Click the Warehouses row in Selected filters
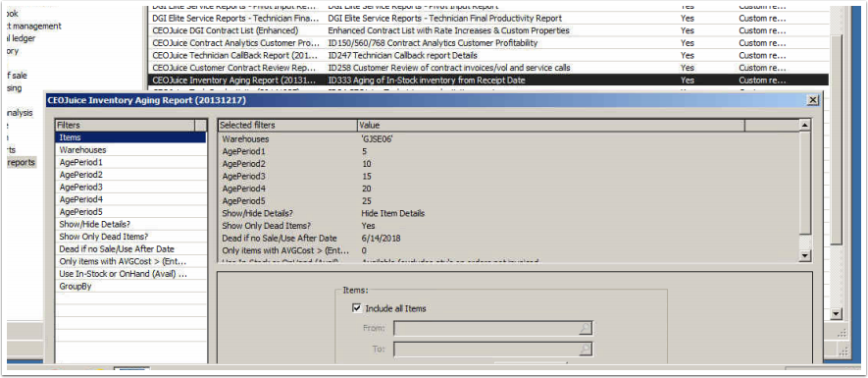The height and width of the screenshot is (378, 868). 509,139
